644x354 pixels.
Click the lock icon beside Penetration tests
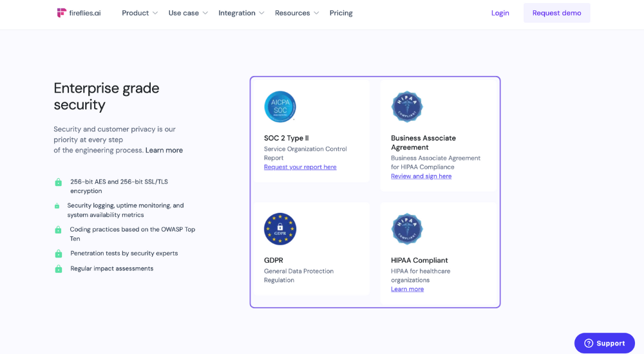[x=59, y=254]
